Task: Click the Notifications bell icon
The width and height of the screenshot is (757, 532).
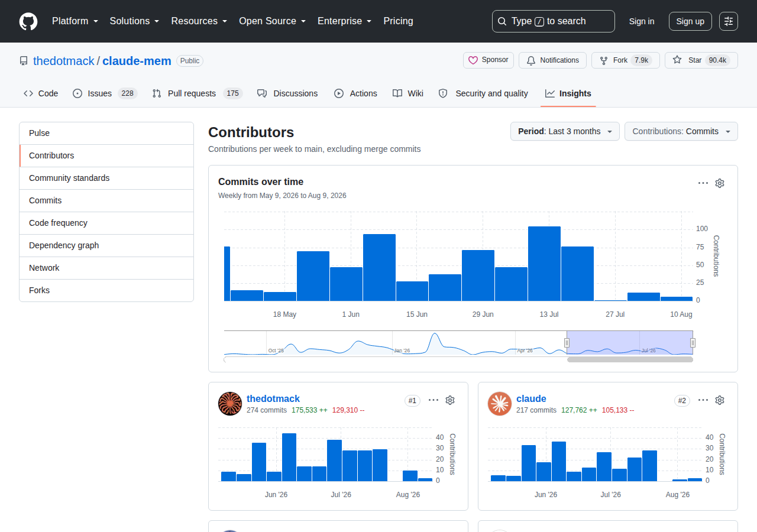Action: (531, 60)
